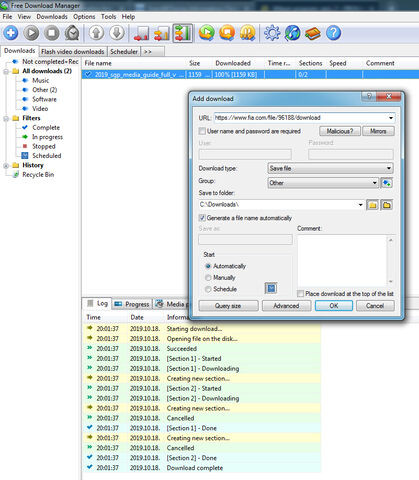The image size is (419, 480).
Task: Open the View menu
Action: (24, 17)
